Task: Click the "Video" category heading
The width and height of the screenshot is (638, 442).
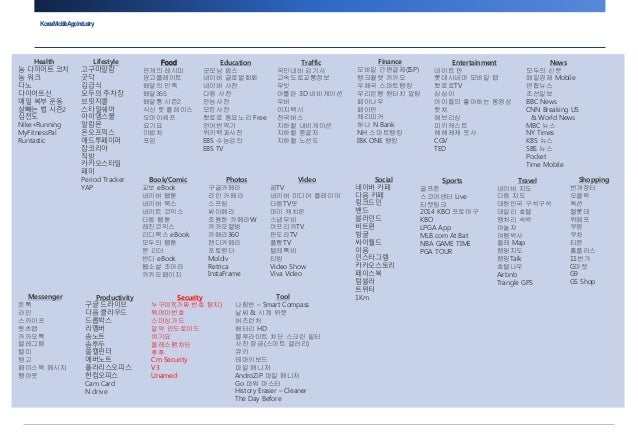Action: [307, 179]
